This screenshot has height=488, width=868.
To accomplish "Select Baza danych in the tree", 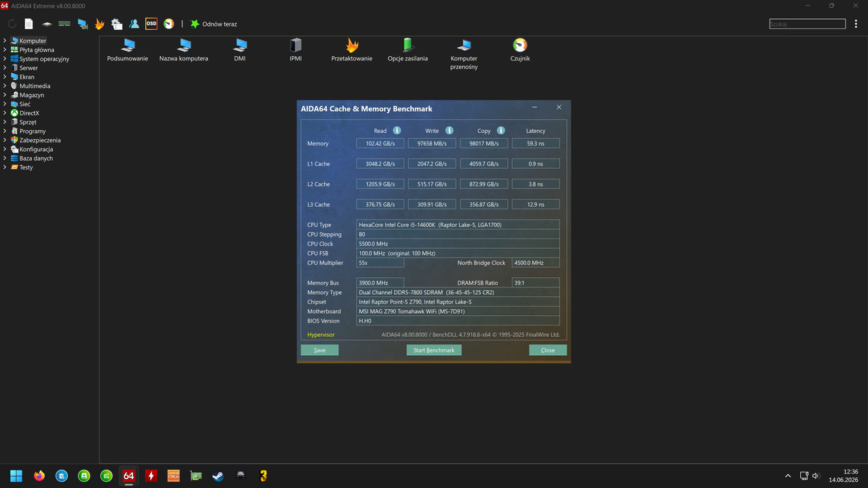I will 36,158.
